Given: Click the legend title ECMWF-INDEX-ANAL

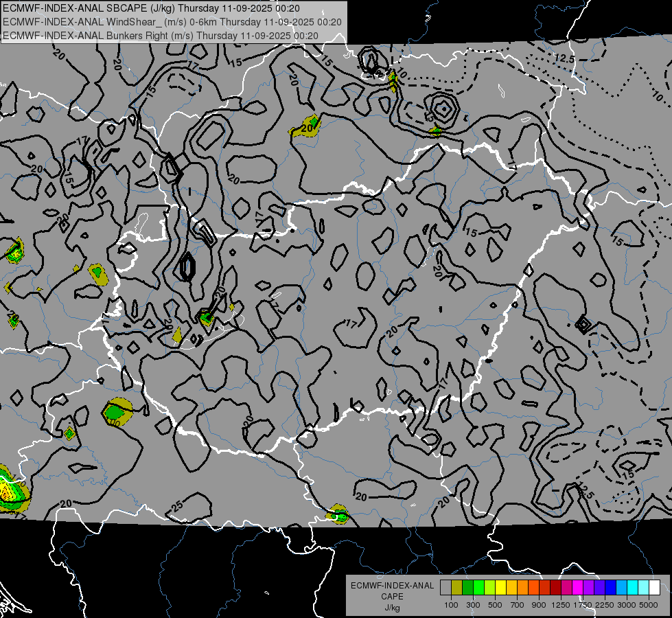Looking at the screenshot, I should click(392, 586).
